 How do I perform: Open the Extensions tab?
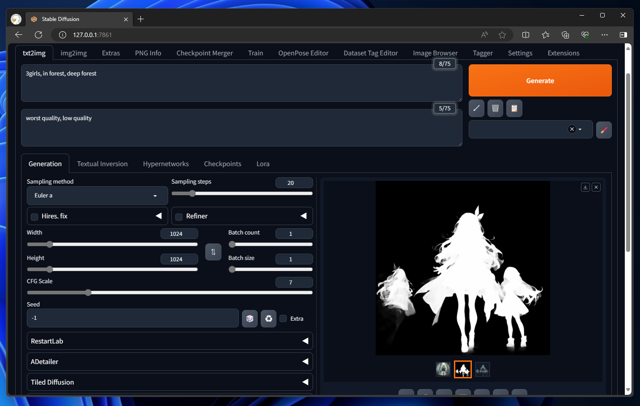pos(563,53)
